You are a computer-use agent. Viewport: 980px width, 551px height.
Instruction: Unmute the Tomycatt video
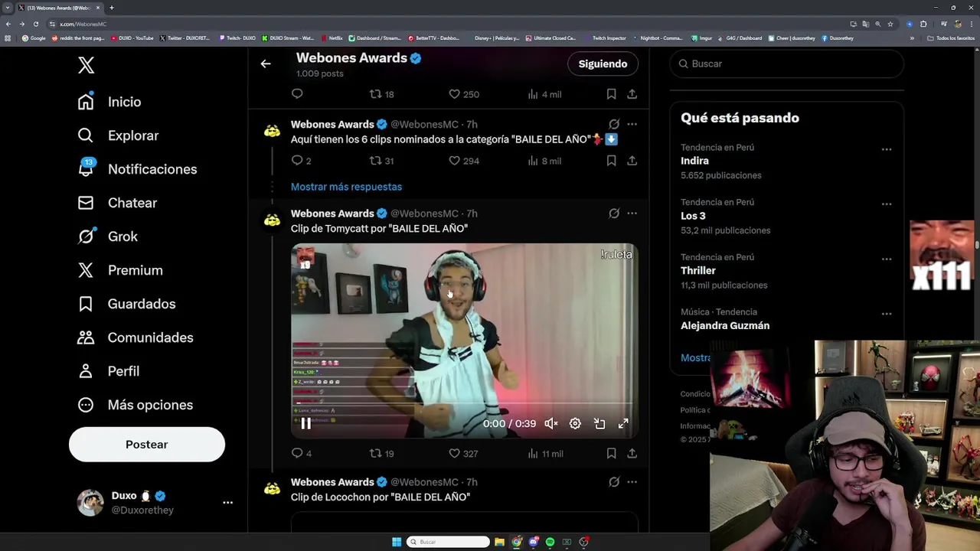[550, 423]
